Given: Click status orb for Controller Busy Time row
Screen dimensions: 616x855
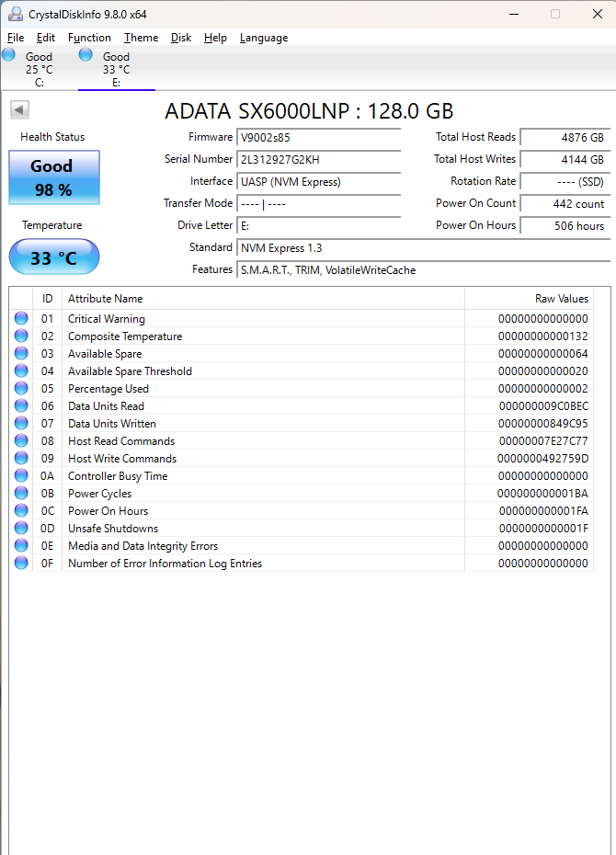Looking at the screenshot, I should pos(21,475).
